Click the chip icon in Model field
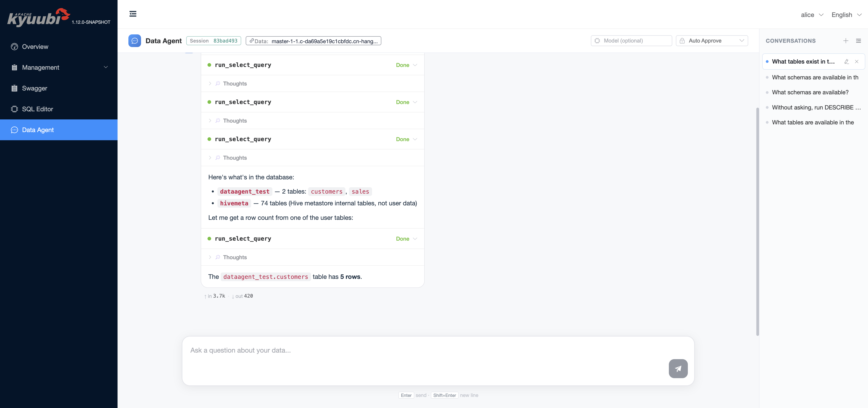The height and width of the screenshot is (408, 868). click(597, 41)
